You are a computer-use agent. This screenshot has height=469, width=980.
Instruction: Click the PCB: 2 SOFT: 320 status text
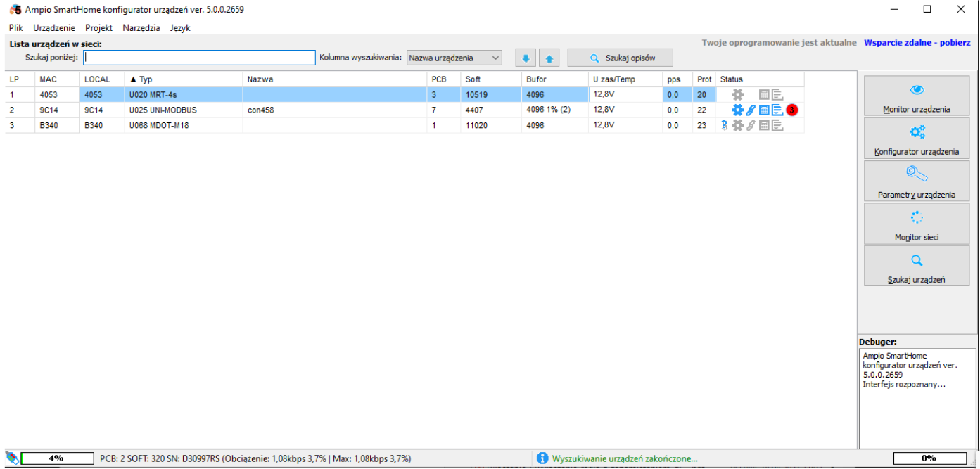[x=255, y=458]
